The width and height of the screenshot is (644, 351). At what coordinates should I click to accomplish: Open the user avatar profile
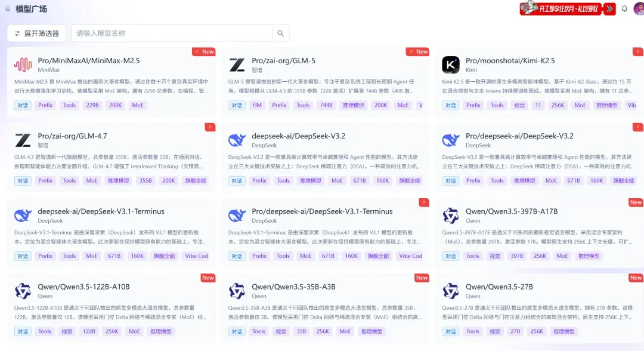(x=639, y=8)
